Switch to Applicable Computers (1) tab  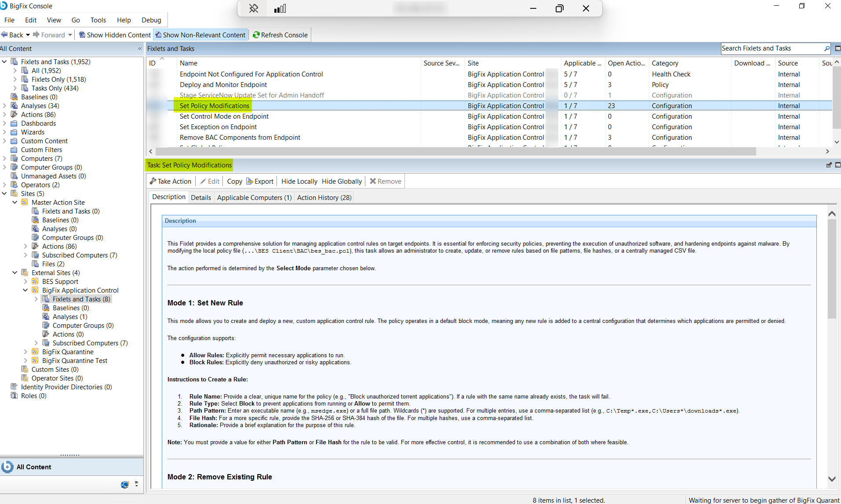click(254, 197)
